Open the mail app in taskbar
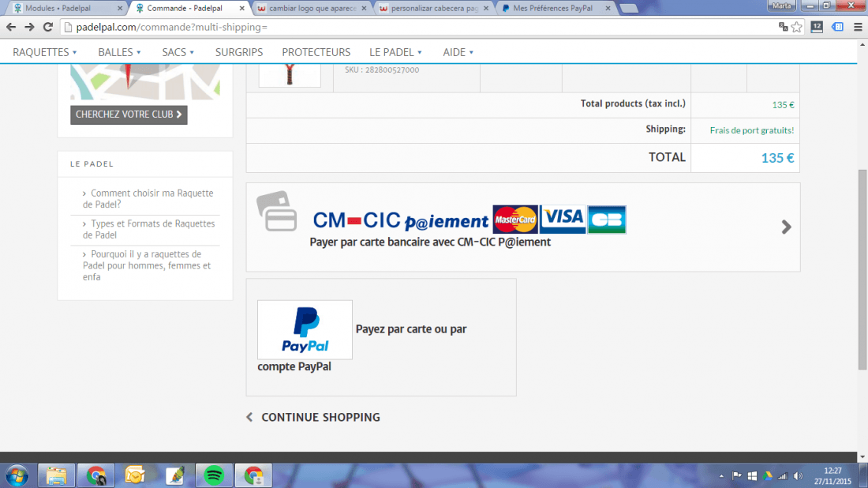Viewport: 868px width, 488px height. 134,476
